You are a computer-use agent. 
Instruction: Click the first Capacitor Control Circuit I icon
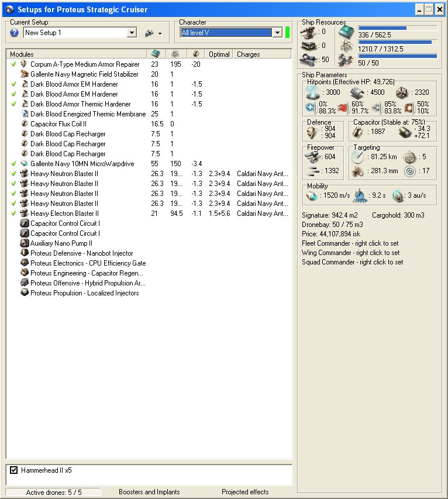[x=24, y=223]
